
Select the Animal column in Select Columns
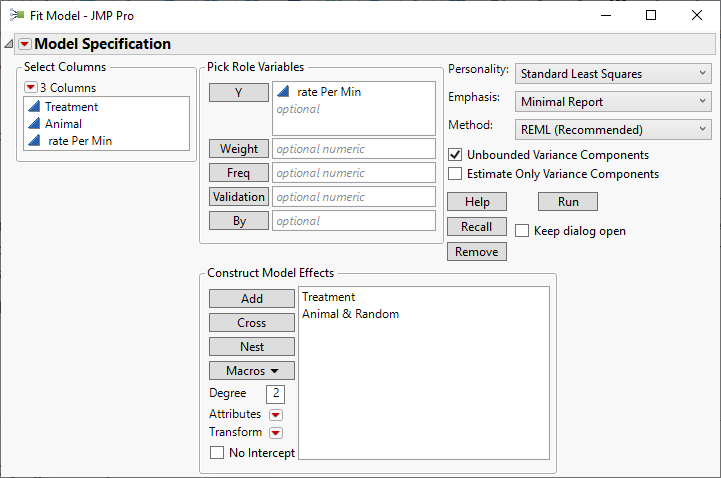(63, 124)
